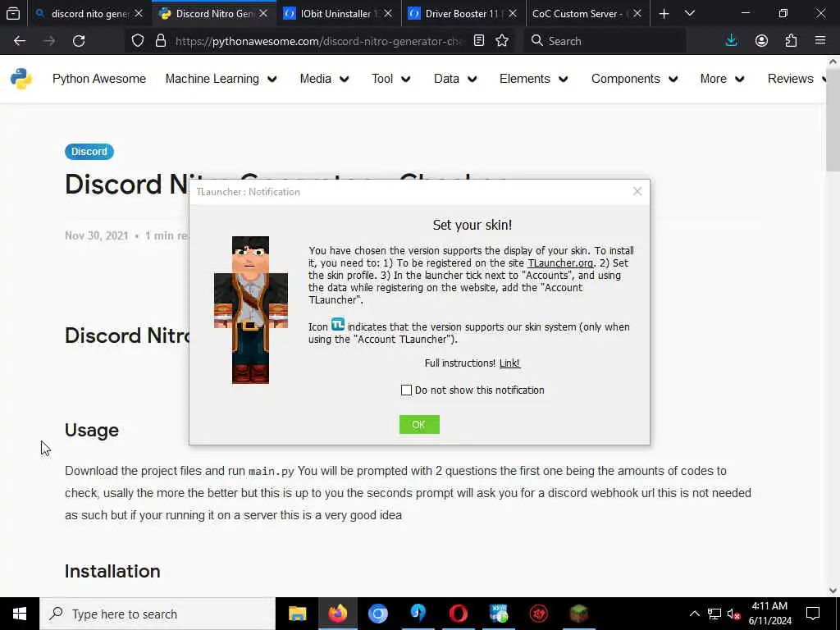Close the IObit Uninstaller tab

[388, 13]
